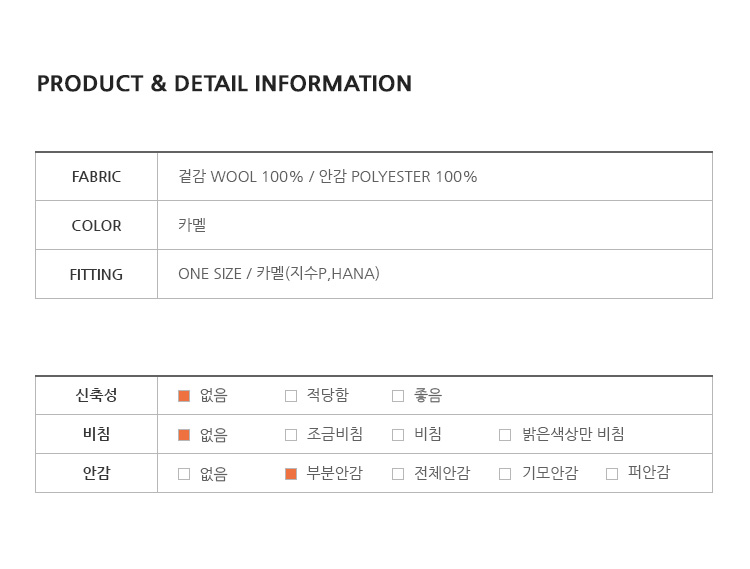Check the 밝은색상만 비침 checkbox
This screenshot has width=750, height=569.
[505, 435]
